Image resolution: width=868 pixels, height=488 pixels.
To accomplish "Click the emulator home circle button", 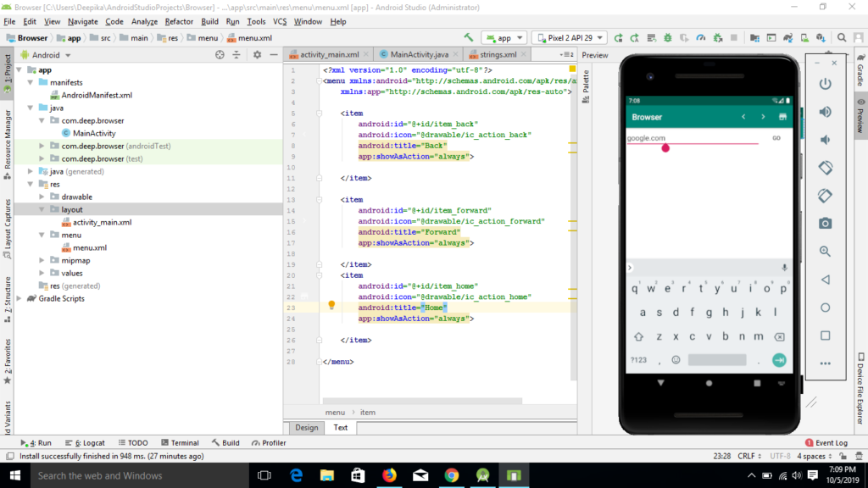I will [x=826, y=308].
